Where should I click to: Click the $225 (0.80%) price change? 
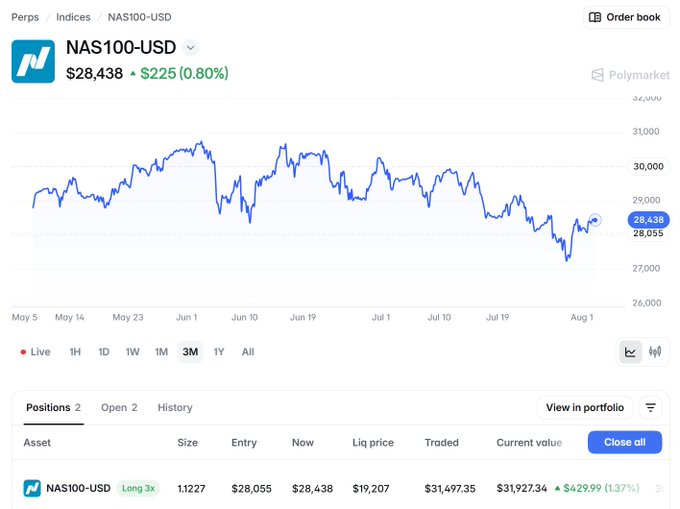coord(180,74)
